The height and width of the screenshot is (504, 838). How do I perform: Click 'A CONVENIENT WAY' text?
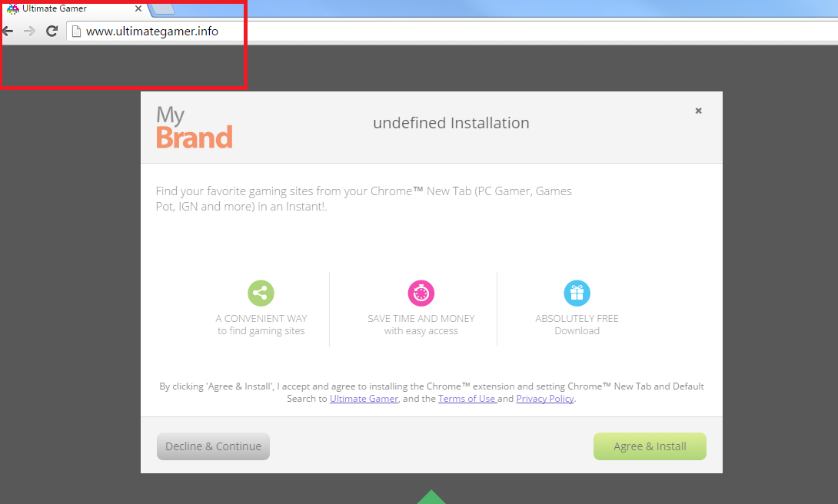261,318
